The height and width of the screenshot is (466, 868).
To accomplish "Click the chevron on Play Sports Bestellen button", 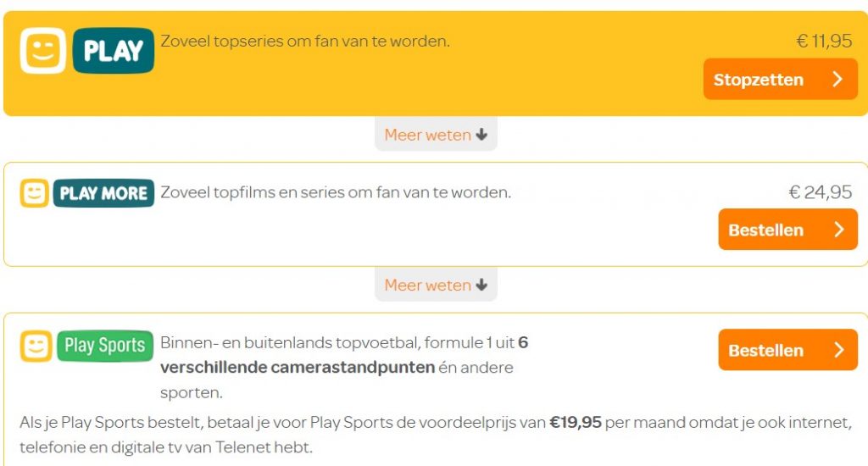I will 839,350.
